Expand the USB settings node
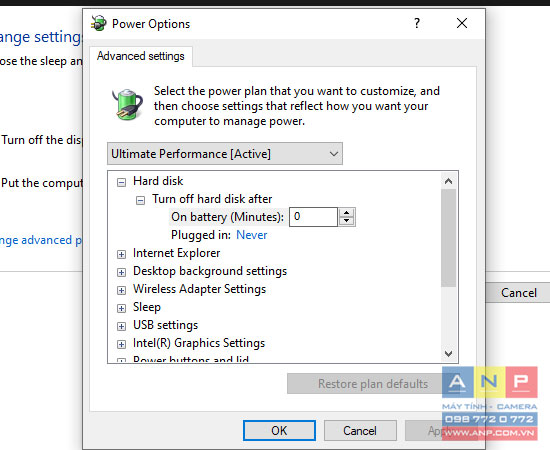 (121, 326)
